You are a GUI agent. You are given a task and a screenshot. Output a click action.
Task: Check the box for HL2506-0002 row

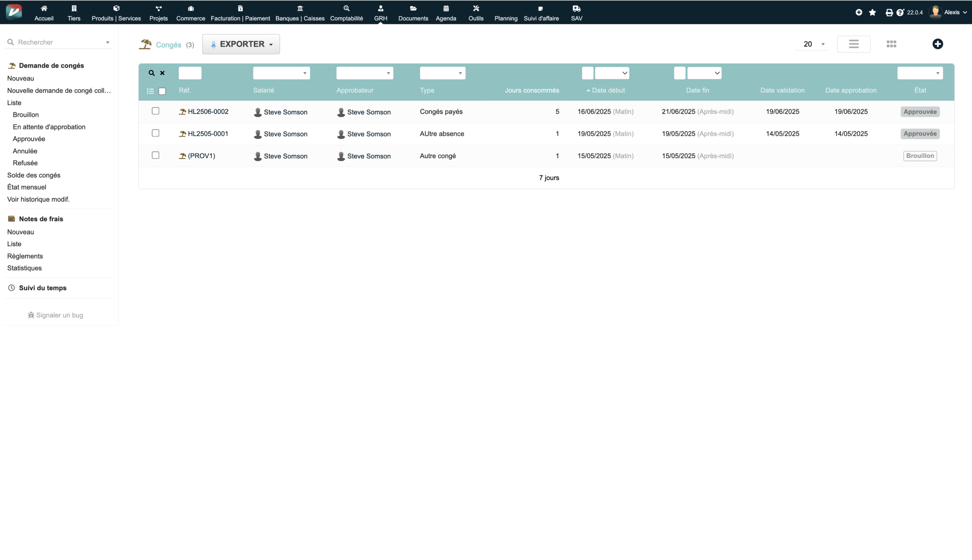pyautogui.click(x=155, y=111)
